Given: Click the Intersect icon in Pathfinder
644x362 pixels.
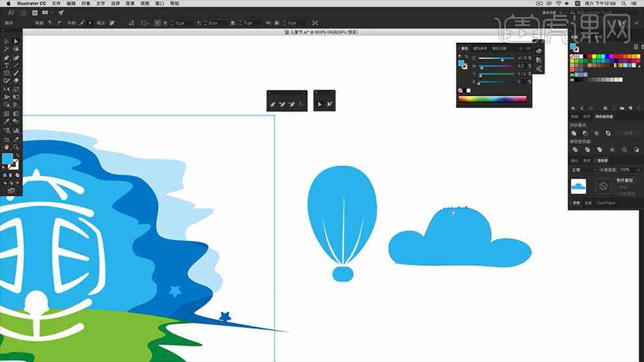Looking at the screenshot, I should [x=597, y=133].
